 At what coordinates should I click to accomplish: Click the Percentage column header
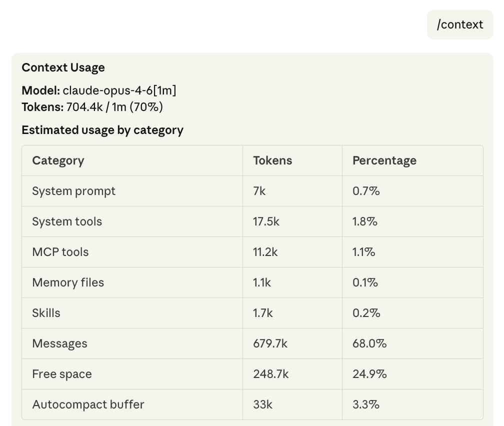tap(384, 160)
